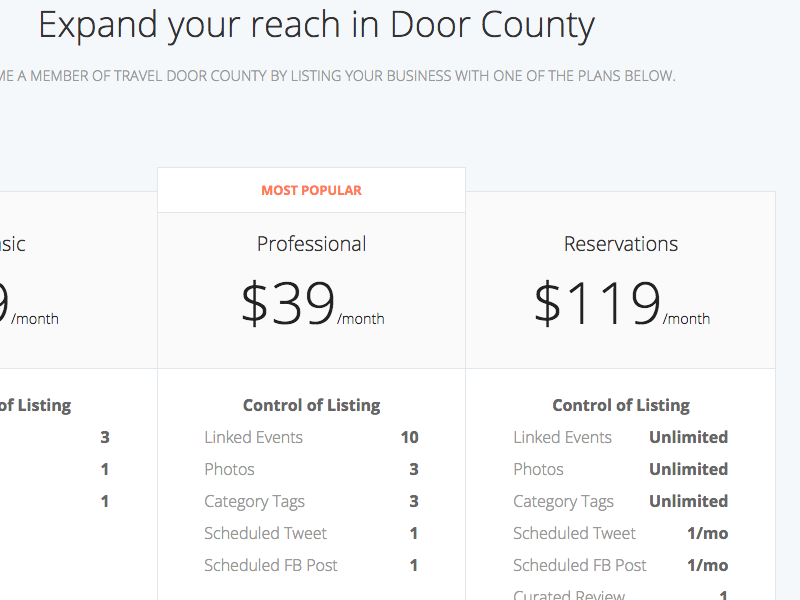The height and width of the screenshot is (600, 800).
Task: Click Category Tags in the Reservations plan
Action: (x=563, y=501)
